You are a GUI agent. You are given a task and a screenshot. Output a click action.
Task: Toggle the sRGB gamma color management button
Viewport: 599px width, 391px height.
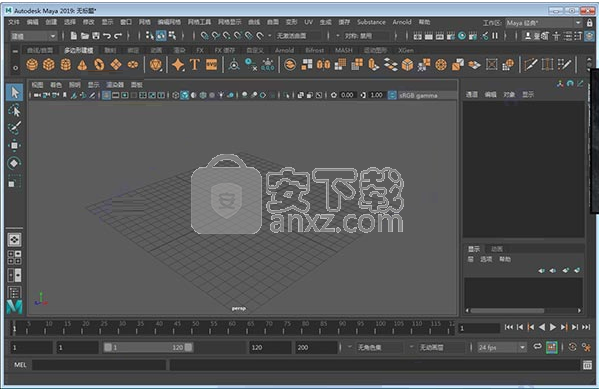pyautogui.click(x=392, y=95)
